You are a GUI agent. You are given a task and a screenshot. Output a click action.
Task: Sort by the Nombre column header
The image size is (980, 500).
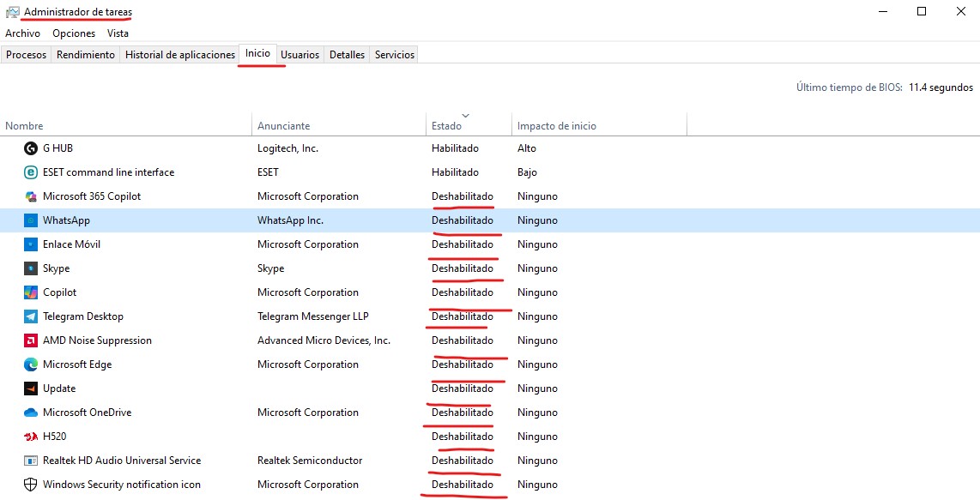tap(125, 123)
